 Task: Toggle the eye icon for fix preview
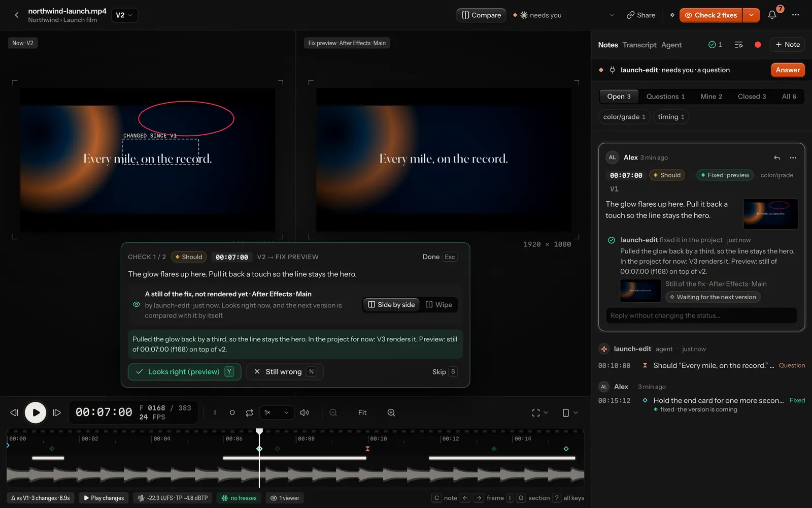[x=137, y=305]
